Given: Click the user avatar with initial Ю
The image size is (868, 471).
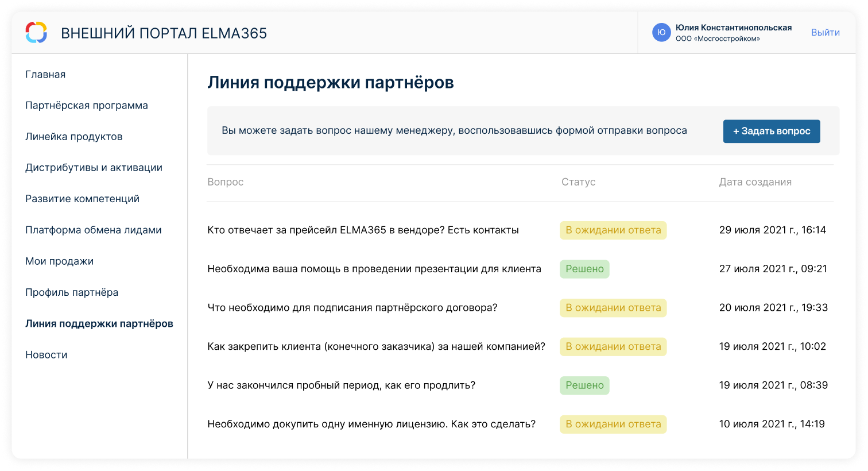Looking at the screenshot, I should [x=661, y=33].
